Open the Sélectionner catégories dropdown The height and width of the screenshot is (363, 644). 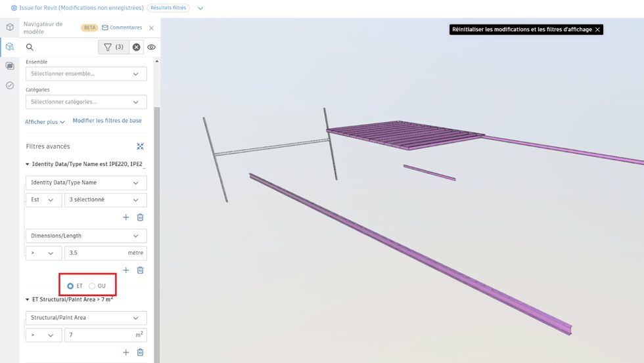click(86, 102)
